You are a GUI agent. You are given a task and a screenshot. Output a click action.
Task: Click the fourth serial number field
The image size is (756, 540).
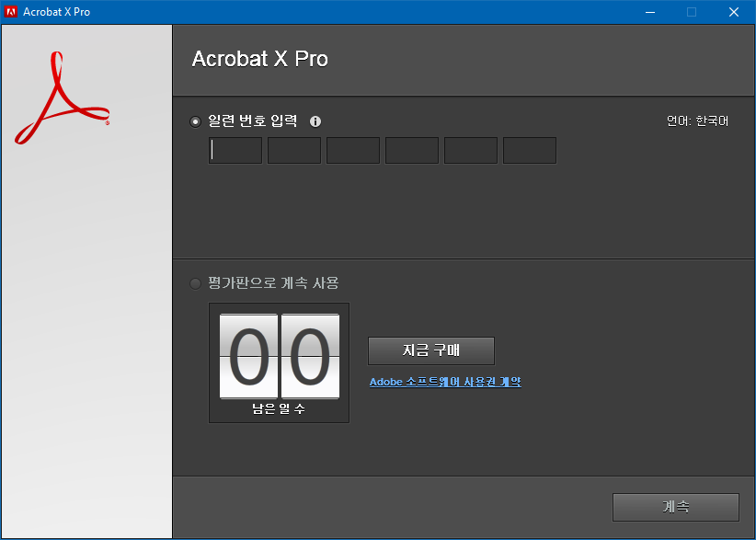pyautogui.click(x=412, y=151)
